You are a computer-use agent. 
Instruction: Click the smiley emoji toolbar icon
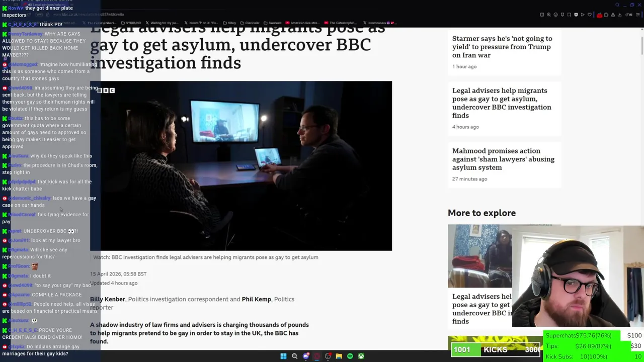555,15
